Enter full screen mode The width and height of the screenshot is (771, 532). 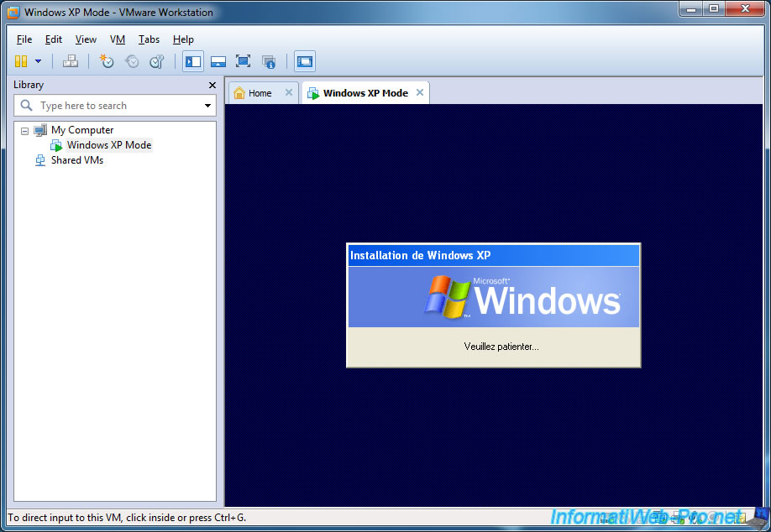pyautogui.click(x=243, y=61)
